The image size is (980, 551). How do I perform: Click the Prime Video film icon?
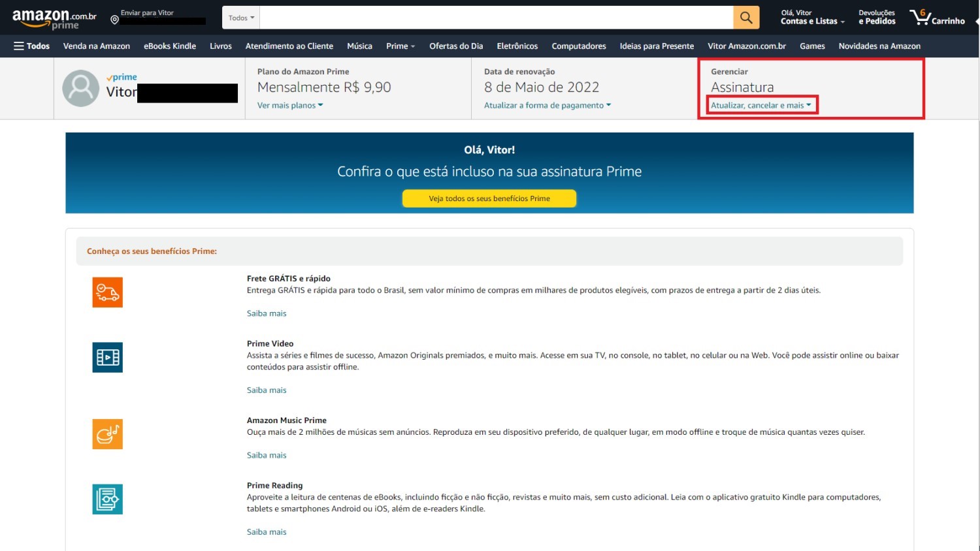tap(108, 357)
